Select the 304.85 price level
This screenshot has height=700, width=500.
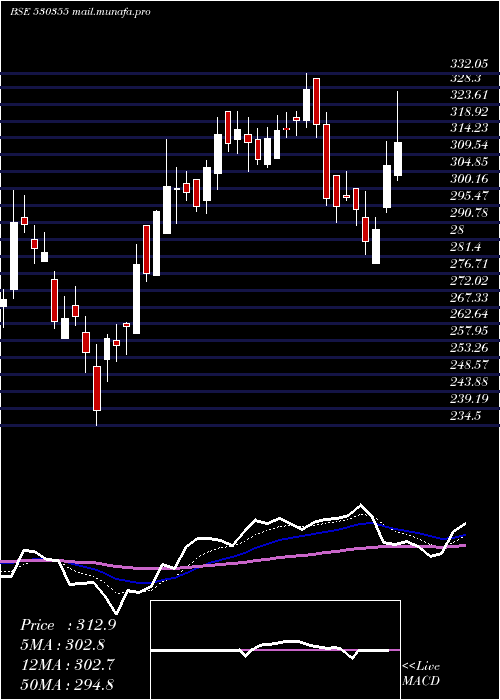coord(469,162)
